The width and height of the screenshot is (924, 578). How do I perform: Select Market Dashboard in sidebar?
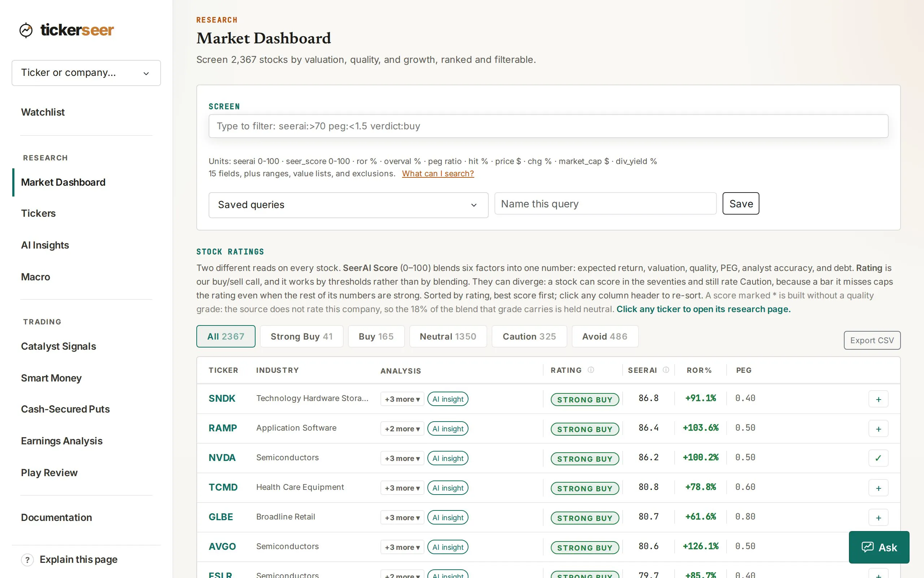[63, 182]
